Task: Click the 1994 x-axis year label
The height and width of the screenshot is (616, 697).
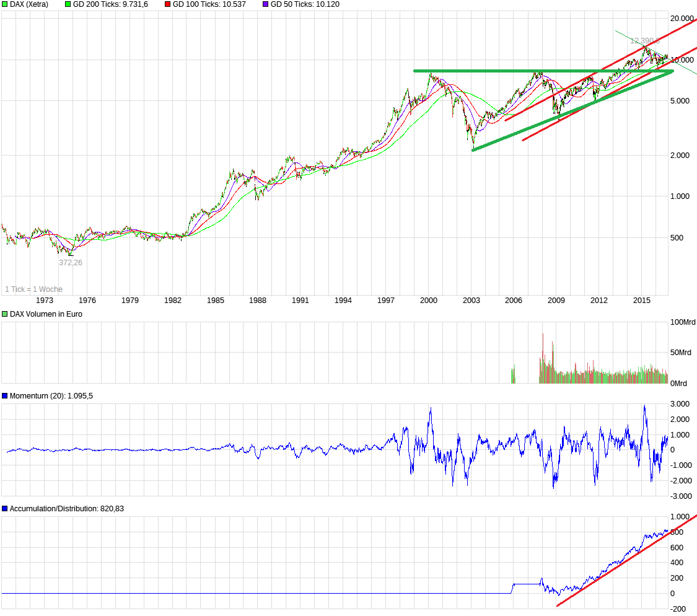Action: tap(343, 300)
